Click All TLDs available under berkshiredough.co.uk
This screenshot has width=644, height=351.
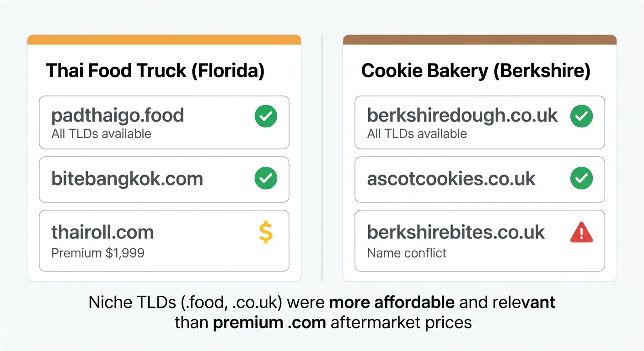tap(417, 134)
